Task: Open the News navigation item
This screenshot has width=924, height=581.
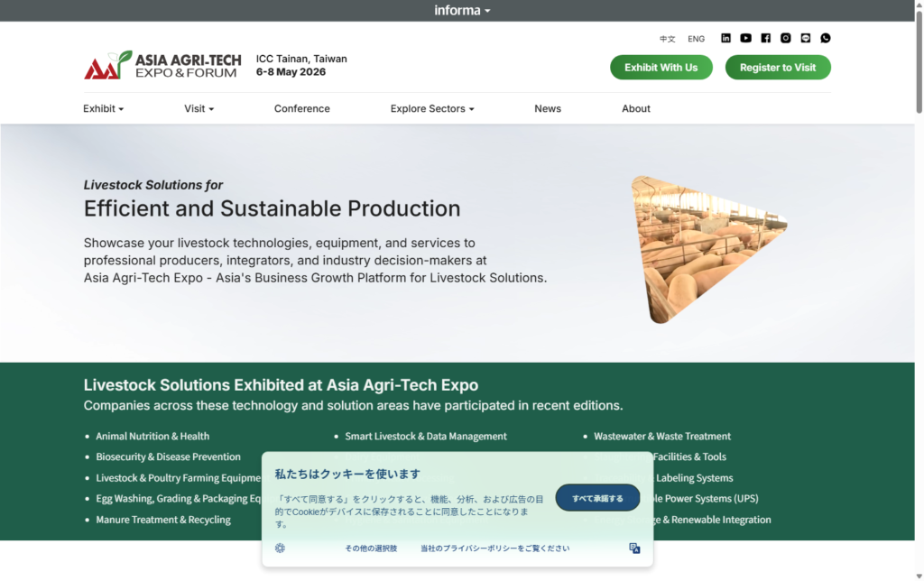Action: (x=548, y=108)
